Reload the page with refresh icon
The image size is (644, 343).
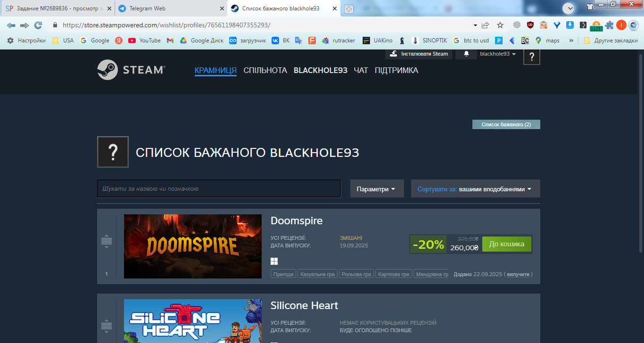pos(38,25)
